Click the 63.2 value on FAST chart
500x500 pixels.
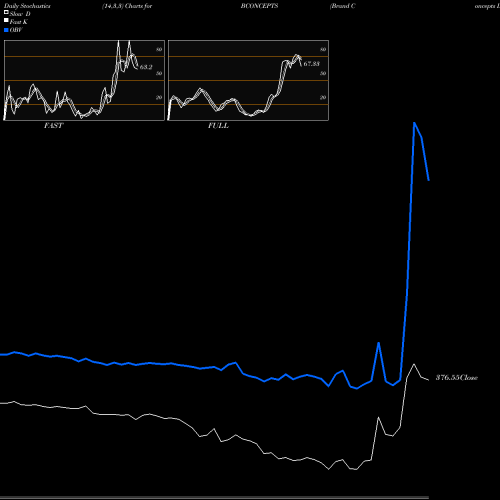(x=146, y=67)
